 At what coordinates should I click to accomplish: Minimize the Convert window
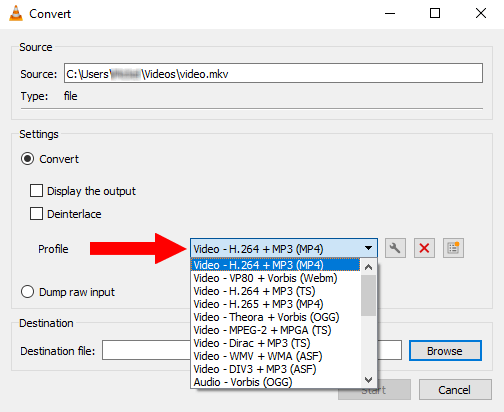point(390,14)
